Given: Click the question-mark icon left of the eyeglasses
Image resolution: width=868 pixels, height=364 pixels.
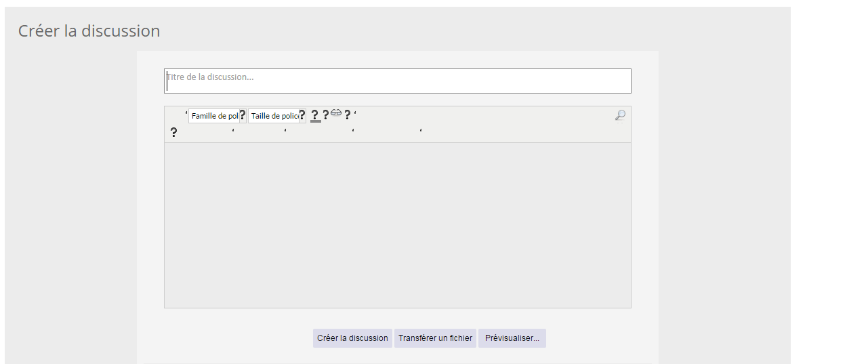Looking at the screenshot, I should (x=326, y=115).
